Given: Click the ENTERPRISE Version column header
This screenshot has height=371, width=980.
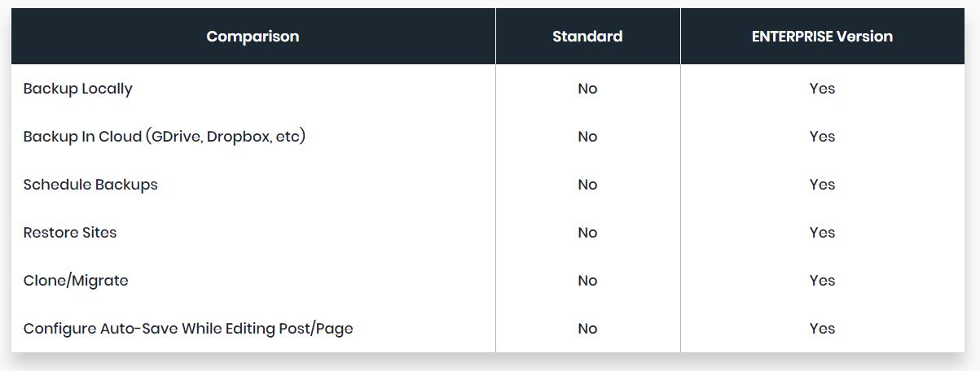Looking at the screenshot, I should [x=822, y=37].
